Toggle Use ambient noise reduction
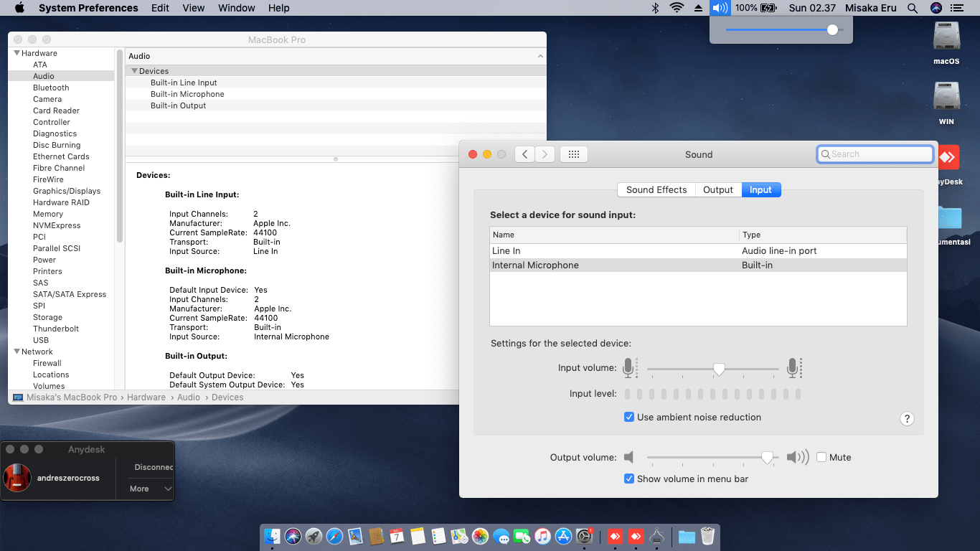980x551 pixels. (629, 417)
